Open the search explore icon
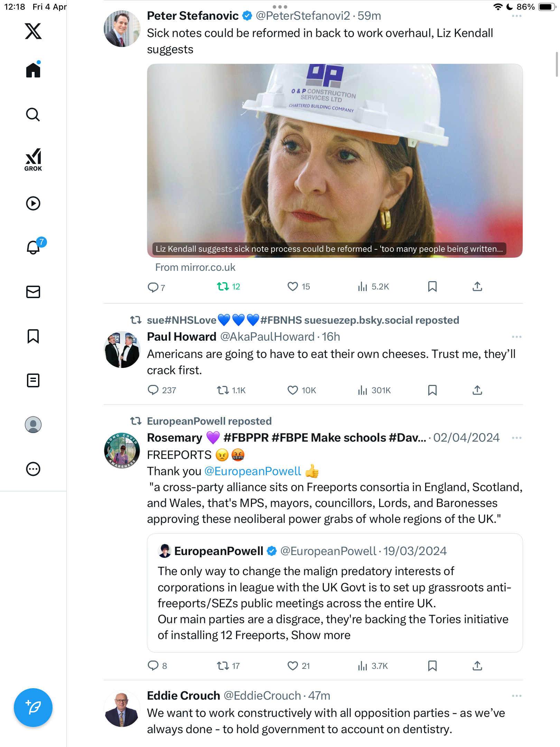Image resolution: width=560 pixels, height=747 pixels. (33, 114)
